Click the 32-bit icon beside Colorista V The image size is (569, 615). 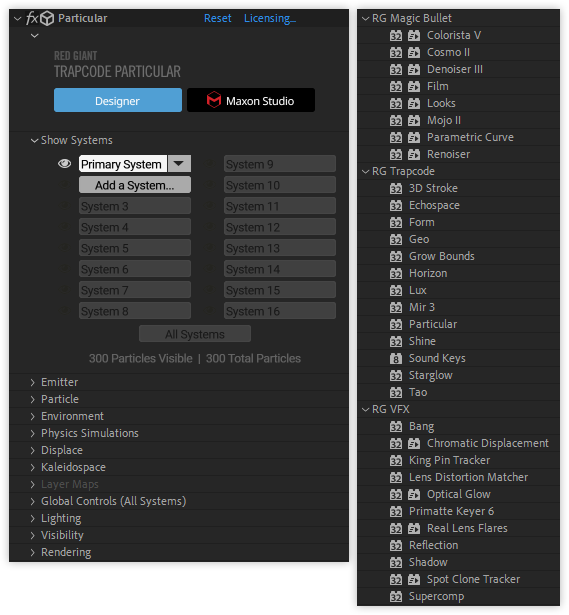(x=396, y=36)
